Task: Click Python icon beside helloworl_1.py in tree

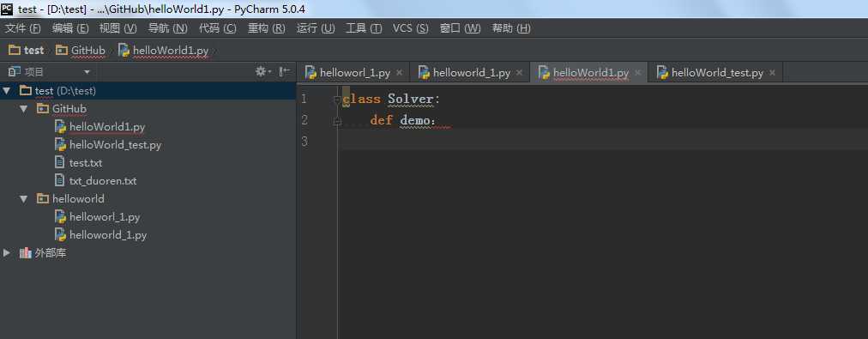Action: 60,216
